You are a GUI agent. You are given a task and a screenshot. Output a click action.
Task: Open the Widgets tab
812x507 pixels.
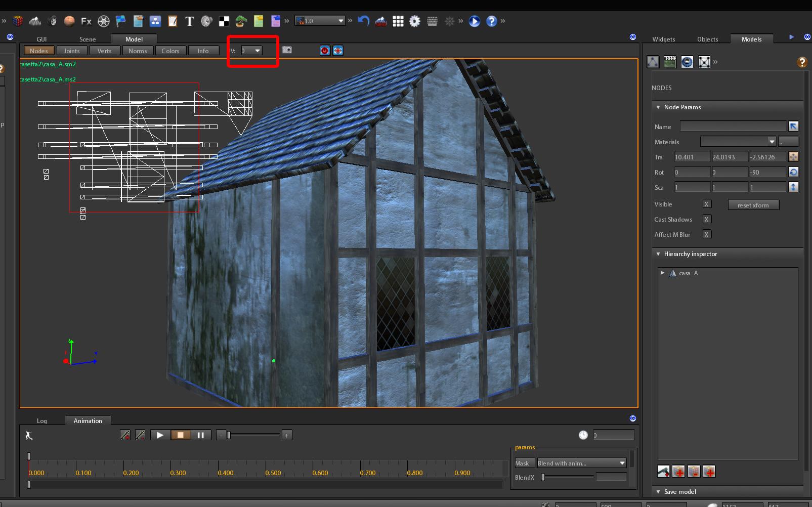click(664, 39)
